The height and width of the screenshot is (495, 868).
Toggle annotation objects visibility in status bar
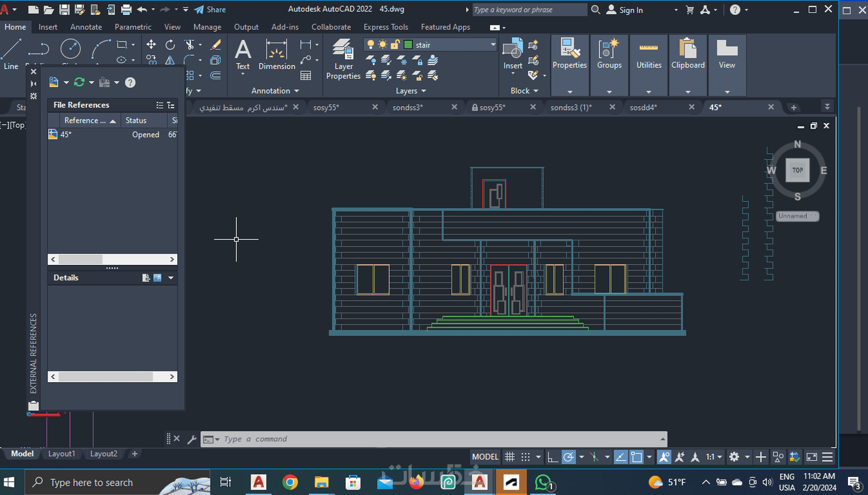click(664, 457)
